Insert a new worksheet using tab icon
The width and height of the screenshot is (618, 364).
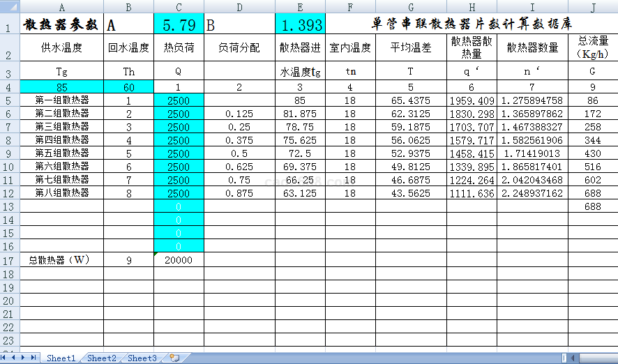click(174, 358)
